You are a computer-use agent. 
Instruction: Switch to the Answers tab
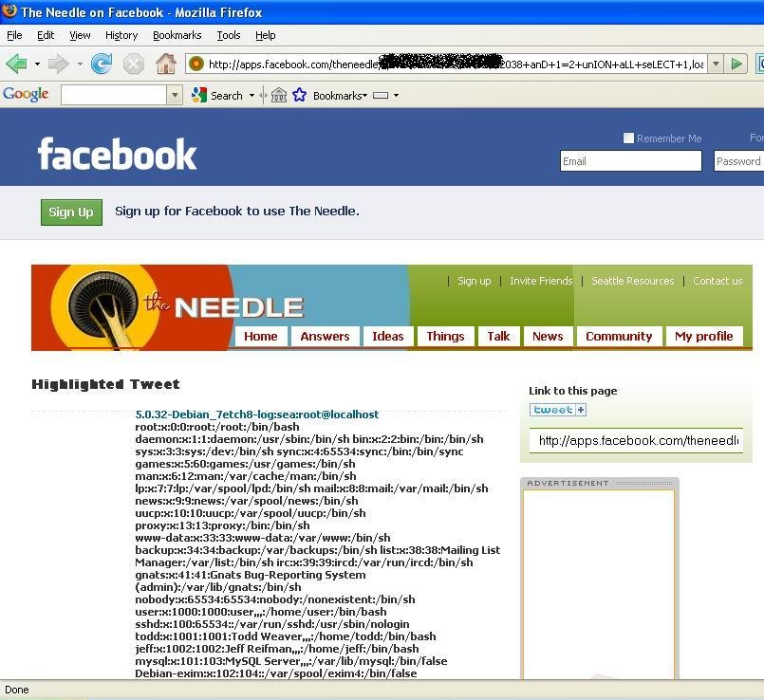click(x=325, y=336)
